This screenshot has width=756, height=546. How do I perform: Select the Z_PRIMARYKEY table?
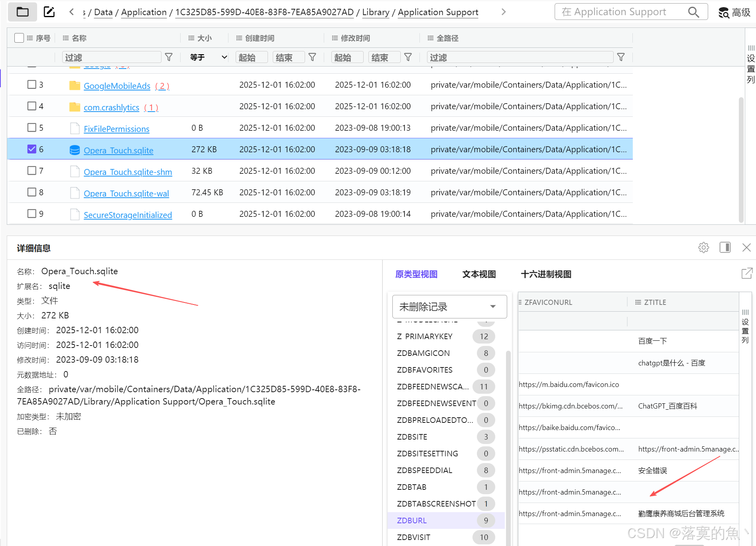coord(446,336)
